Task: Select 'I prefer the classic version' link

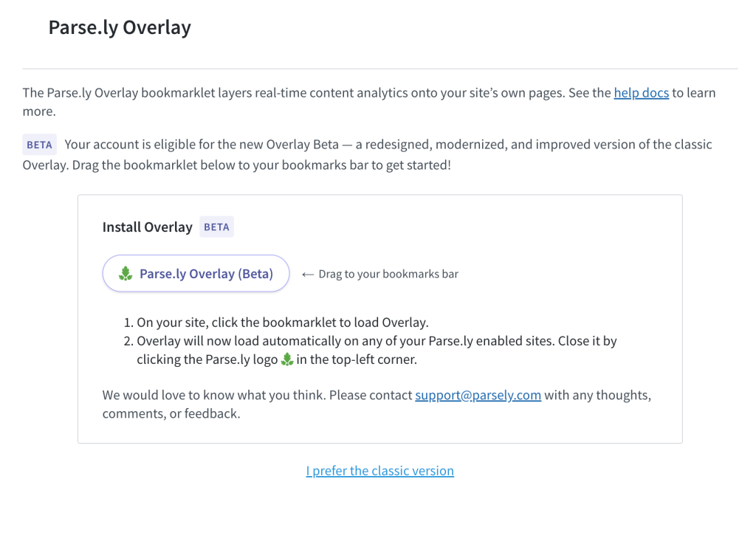Action: pos(380,471)
